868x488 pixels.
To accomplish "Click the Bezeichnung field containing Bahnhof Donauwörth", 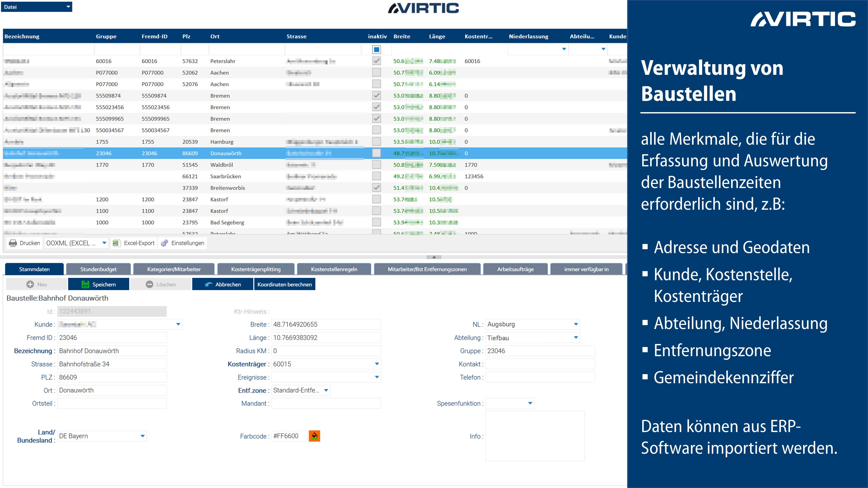I will pyautogui.click(x=112, y=350).
